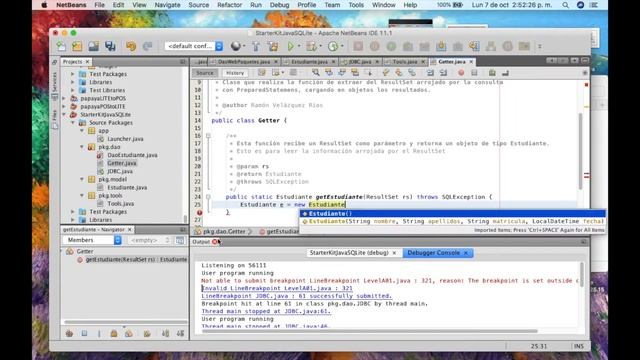Open the Refactor menu
The image size is (640, 360).
click(x=229, y=5)
